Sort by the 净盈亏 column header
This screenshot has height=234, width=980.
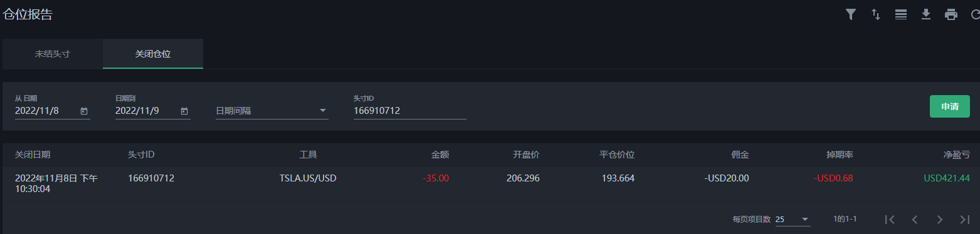(x=957, y=155)
